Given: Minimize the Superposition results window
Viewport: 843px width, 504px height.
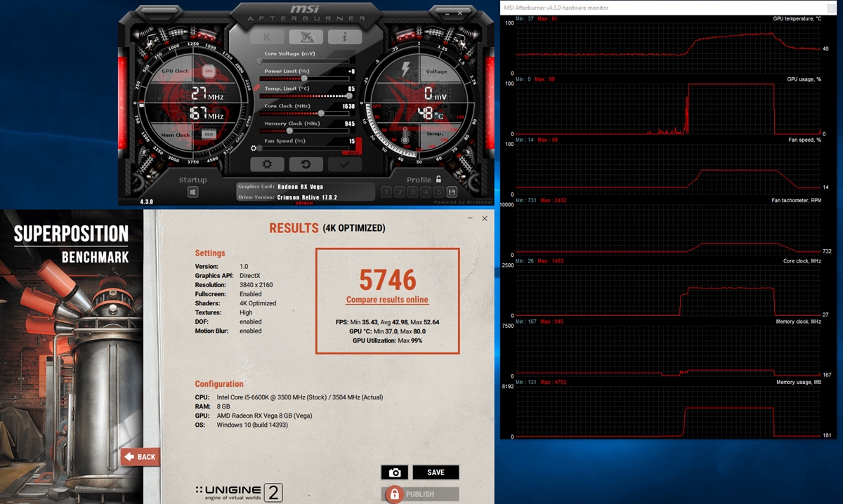Looking at the screenshot, I should click(469, 219).
